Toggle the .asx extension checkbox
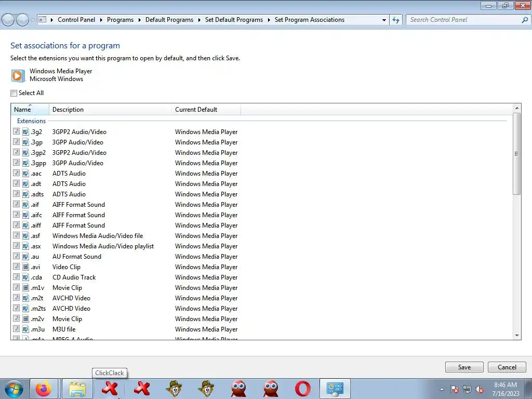 [16, 246]
